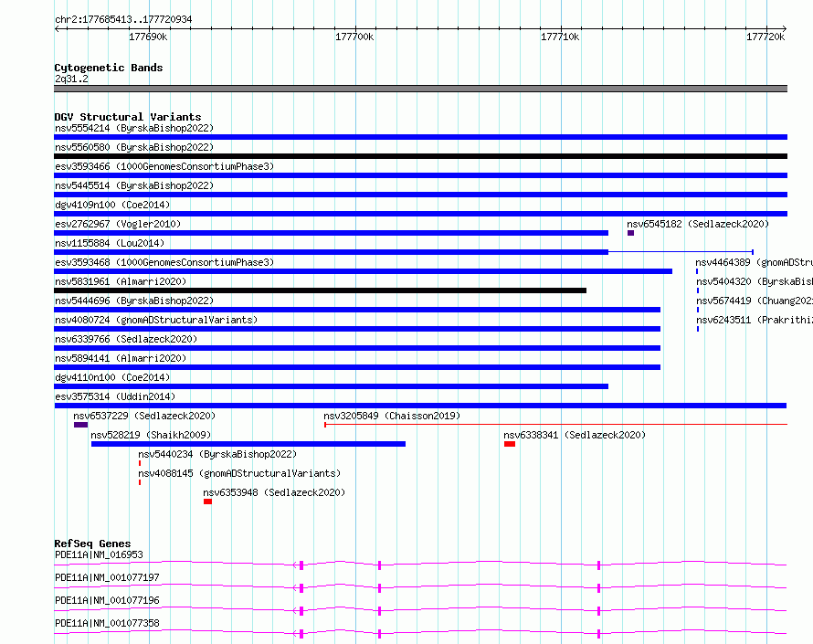Select the nsv6338341 red variant marker
The image size is (813, 644).
[x=510, y=444]
